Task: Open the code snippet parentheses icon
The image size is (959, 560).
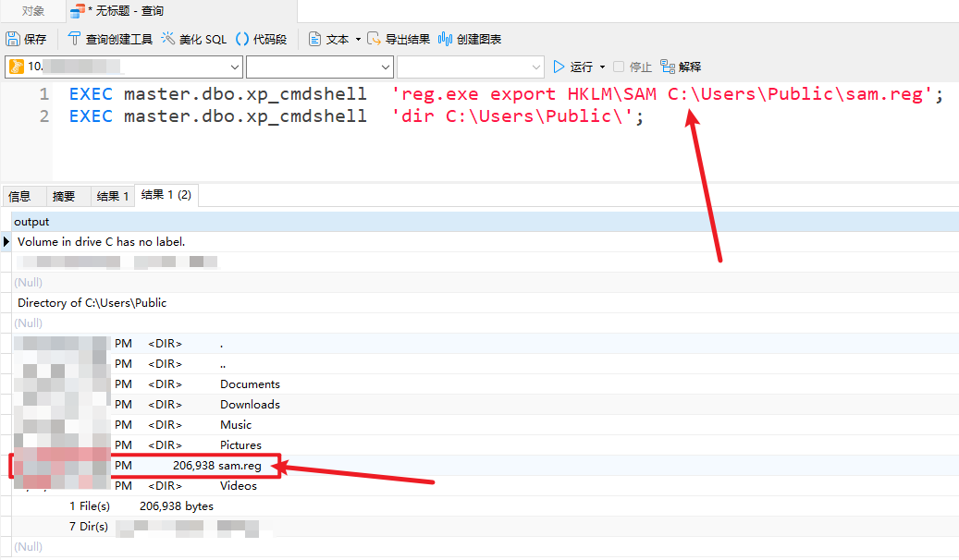Action: 242,39
